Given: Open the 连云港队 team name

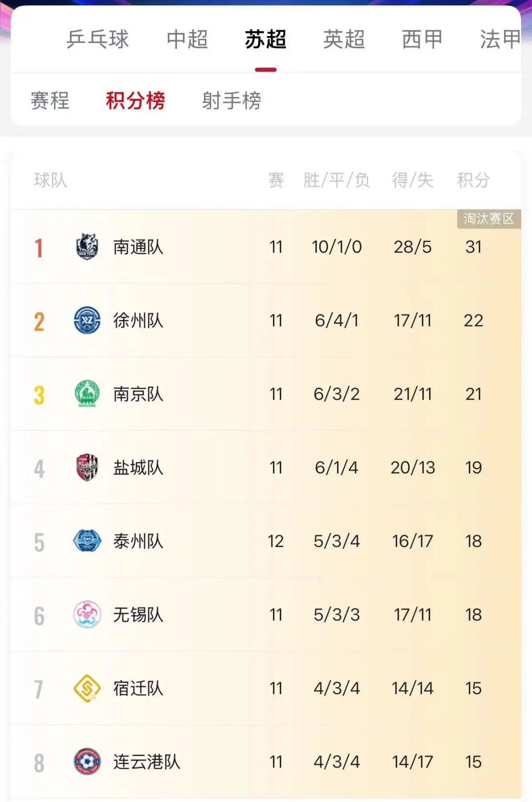Looking at the screenshot, I should click(x=147, y=762).
